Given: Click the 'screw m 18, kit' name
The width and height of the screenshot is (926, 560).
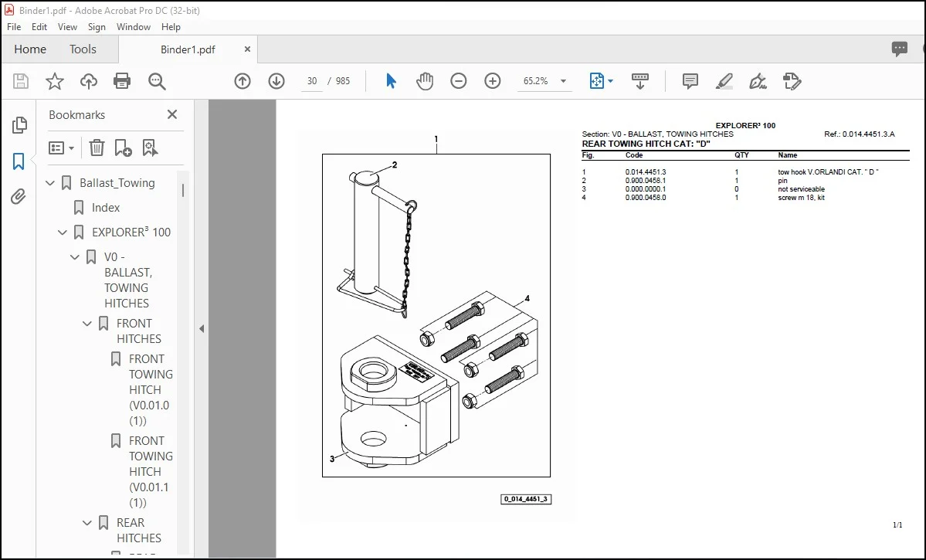Looking at the screenshot, I should (801, 198).
